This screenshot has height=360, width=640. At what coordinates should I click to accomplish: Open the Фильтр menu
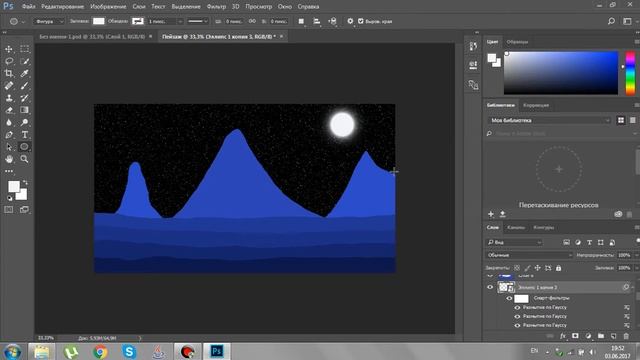pyautogui.click(x=216, y=7)
